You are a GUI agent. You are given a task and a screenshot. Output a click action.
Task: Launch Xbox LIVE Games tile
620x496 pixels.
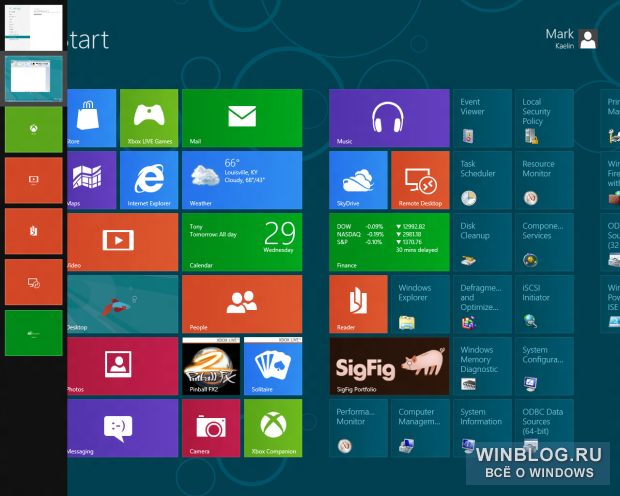tap(149, 118)
